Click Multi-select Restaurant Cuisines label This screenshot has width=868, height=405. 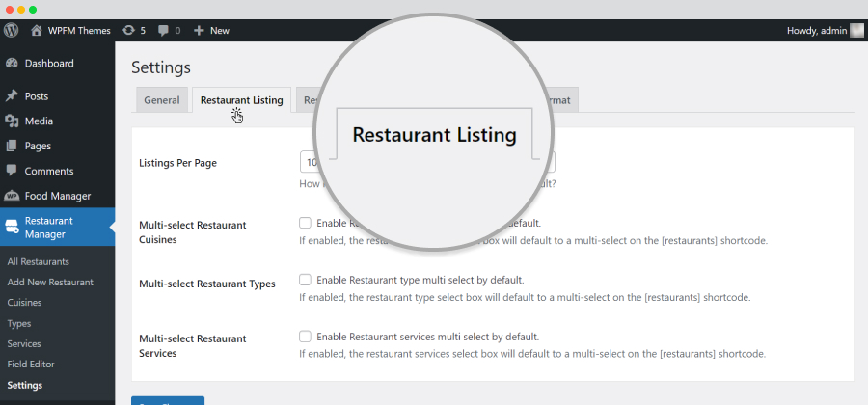click(x=193, y=232)
